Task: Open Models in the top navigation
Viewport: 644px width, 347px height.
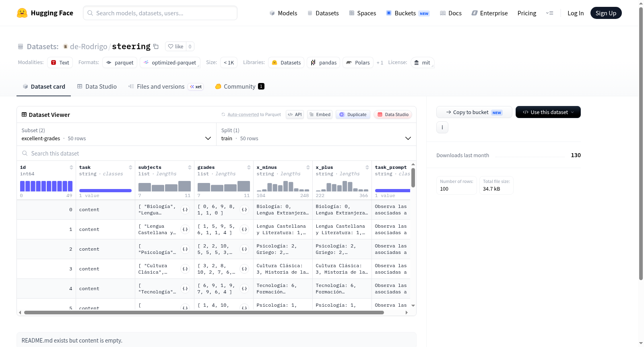Action: click(283, 13)
